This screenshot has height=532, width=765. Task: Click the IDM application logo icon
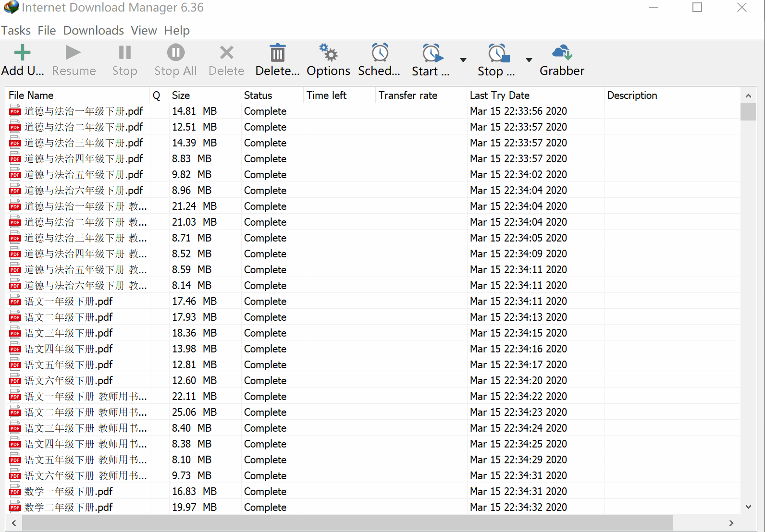pyautogui.click(x=11, y=7)
